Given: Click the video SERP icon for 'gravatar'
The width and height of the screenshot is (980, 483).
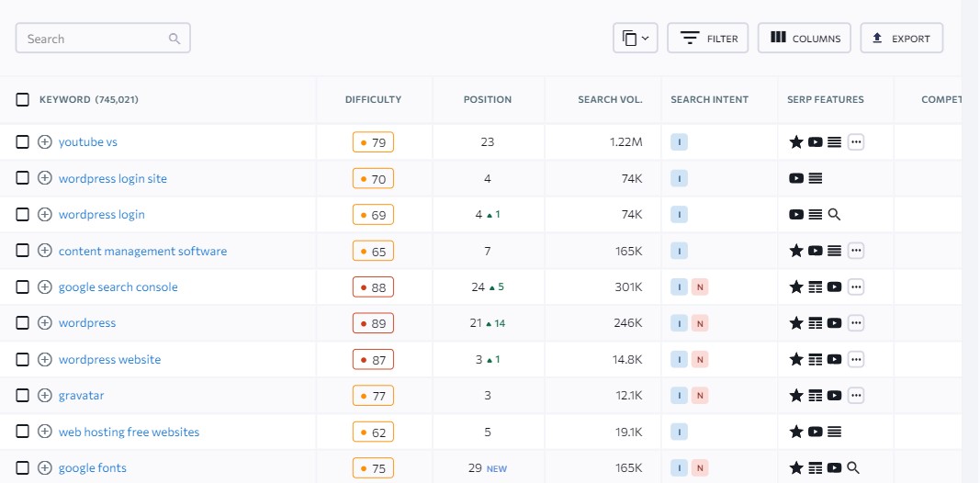Looking at the screenshot, I should [x=834, y=396].
